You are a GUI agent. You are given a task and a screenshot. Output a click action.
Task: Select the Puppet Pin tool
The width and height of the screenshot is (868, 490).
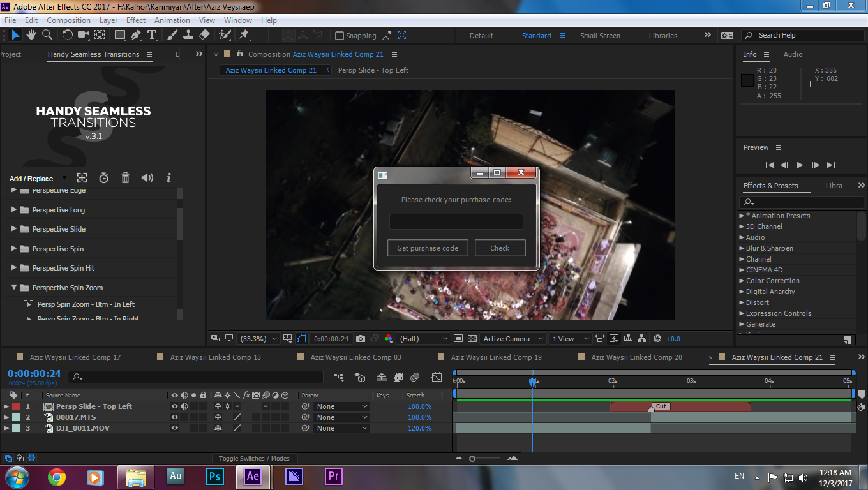[x=244, y=35]
